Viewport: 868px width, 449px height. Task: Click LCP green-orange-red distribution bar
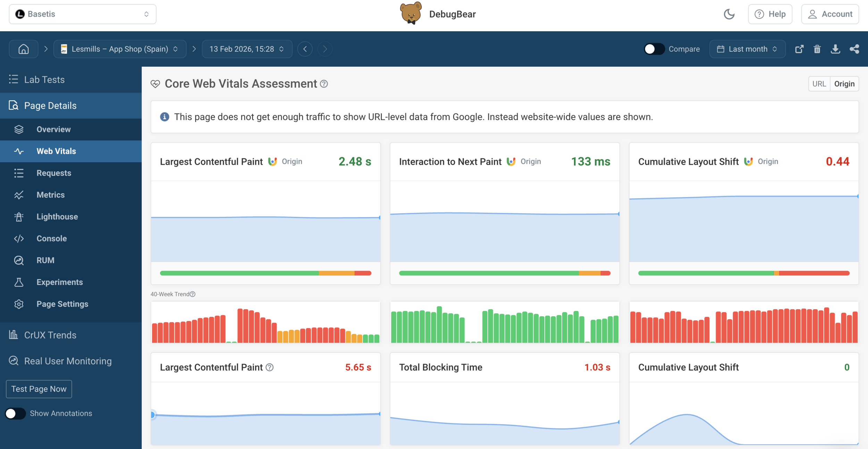(265, 273)
